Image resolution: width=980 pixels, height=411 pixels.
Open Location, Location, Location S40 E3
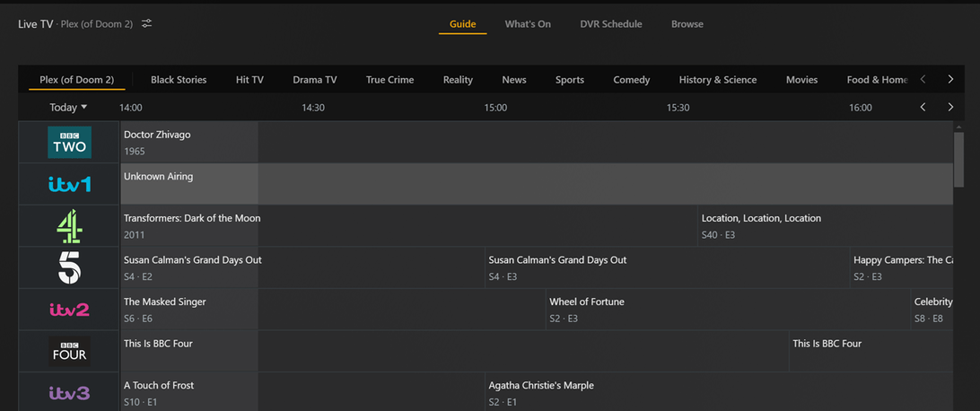(826, 226)
